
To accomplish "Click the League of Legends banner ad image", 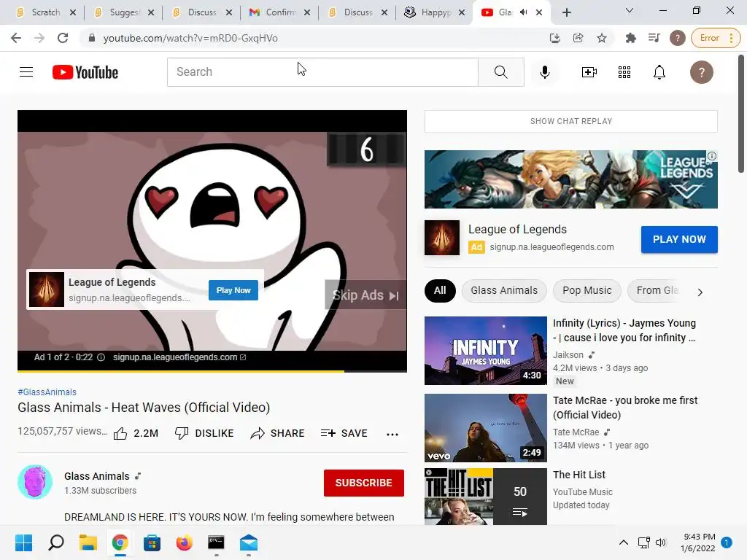I will 570,179.
